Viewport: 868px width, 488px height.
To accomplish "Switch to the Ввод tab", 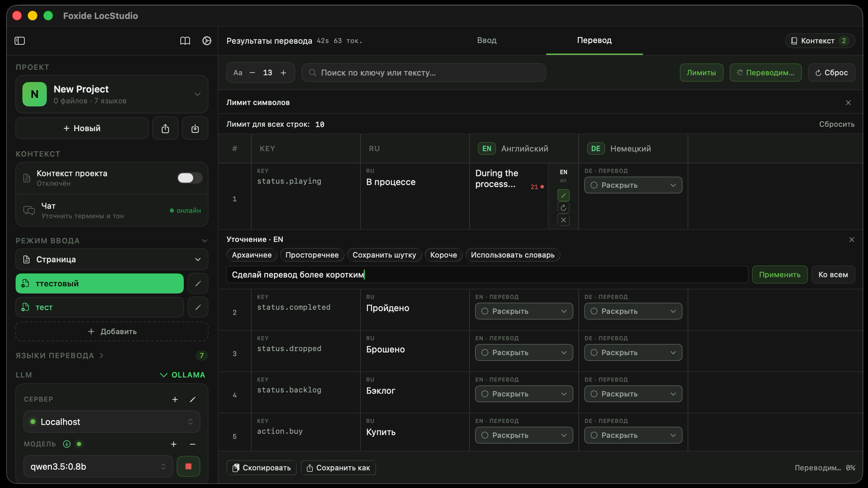I will [487, 40].
